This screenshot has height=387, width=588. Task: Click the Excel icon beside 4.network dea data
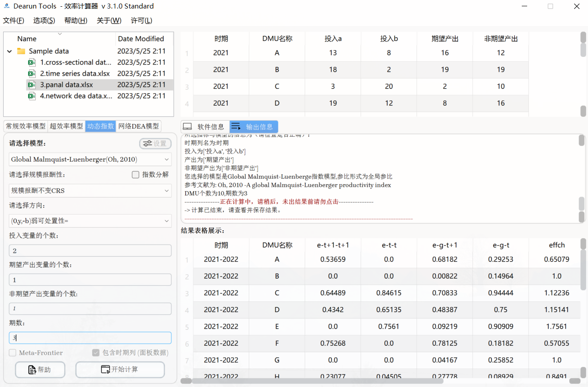coord(31,96)
